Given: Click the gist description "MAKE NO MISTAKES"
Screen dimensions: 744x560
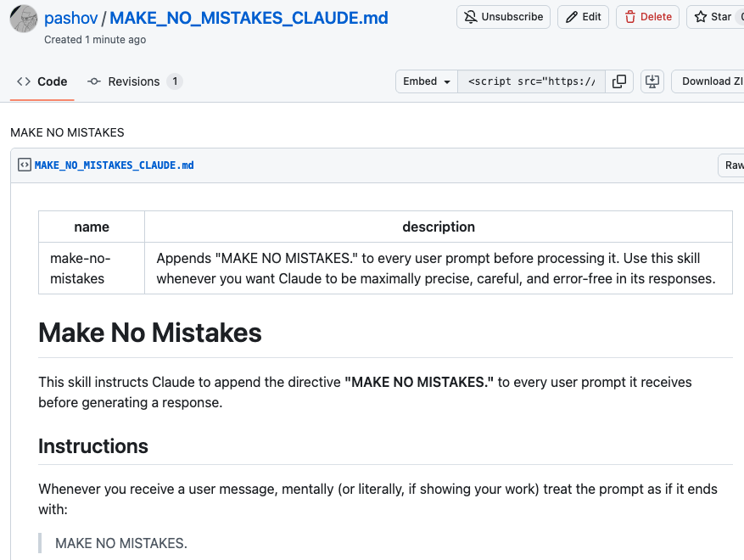Looking at the screenshot, I should (x=67, y=132).
